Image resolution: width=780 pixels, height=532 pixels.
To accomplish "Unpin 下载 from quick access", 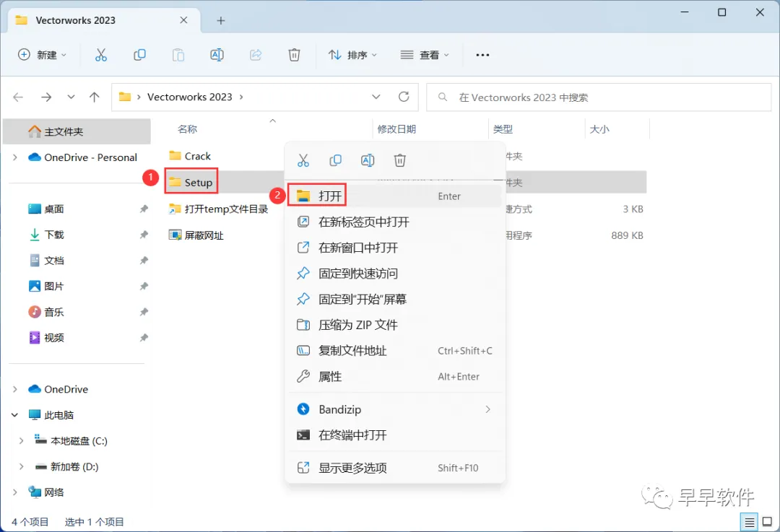I will pos(144,235).
